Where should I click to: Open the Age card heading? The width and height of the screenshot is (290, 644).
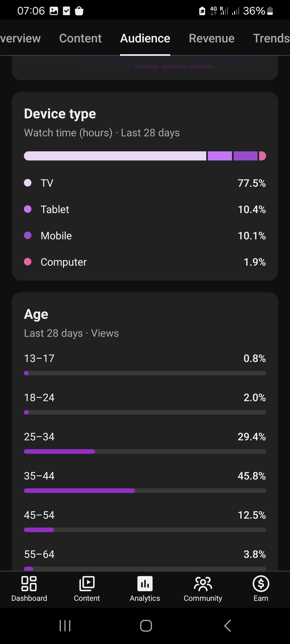36,314
